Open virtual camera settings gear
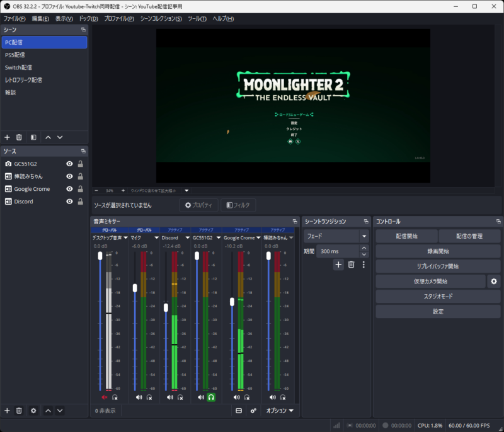This screenshot has height=432, width=504. pos(494,281)
